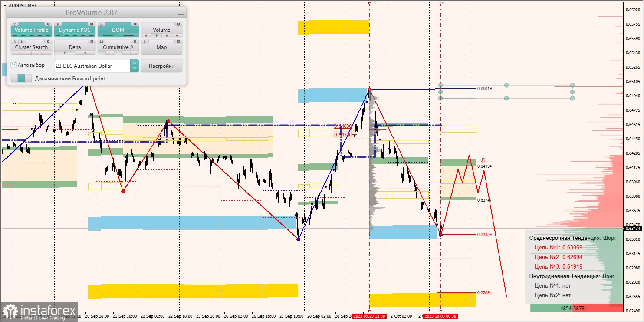The height and width of the screenshot is (322, 644).
Task: Click the current price tag 0.63434
Action: 633,228
